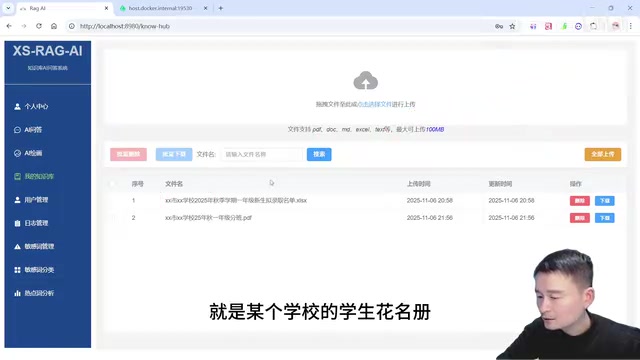The image size is (640, 360).
Task: Click update time 2025-11-06 21:56
Action: [x=511, y=218]
